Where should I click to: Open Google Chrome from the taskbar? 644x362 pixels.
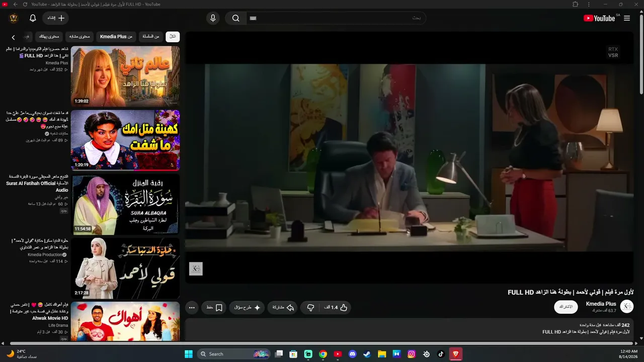click(x=323, y=354)
